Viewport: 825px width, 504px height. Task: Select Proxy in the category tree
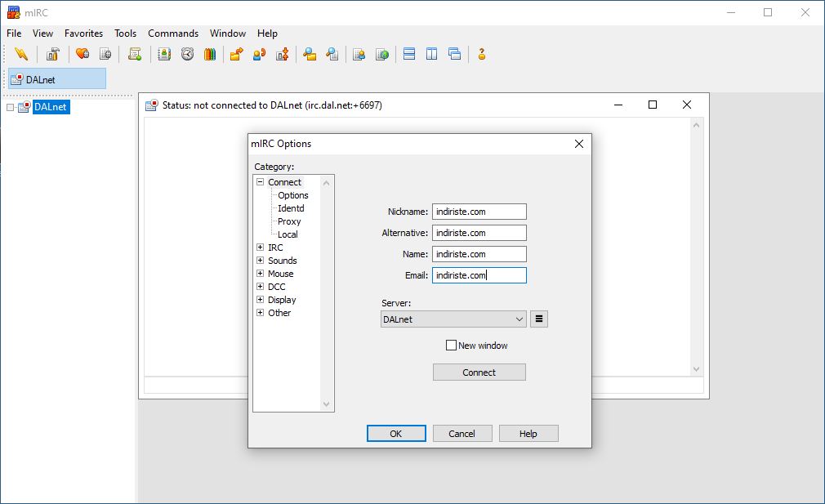point(289,221)
